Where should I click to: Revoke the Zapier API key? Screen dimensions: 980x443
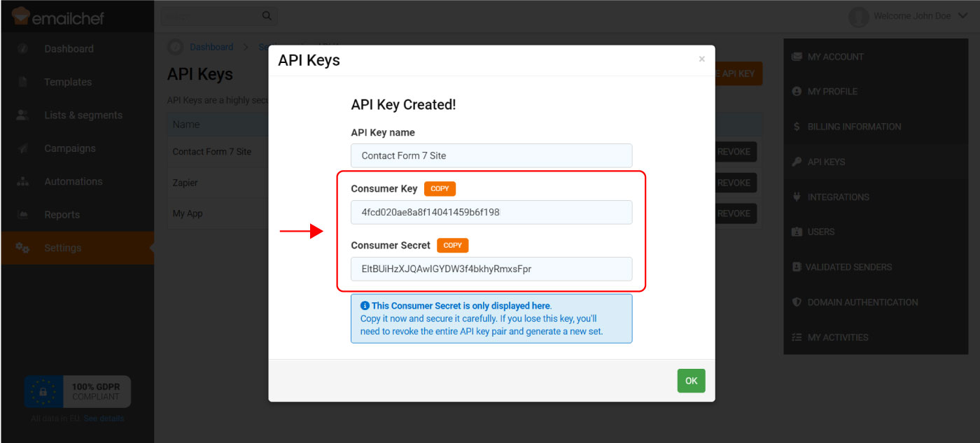(x=734, y=183)
